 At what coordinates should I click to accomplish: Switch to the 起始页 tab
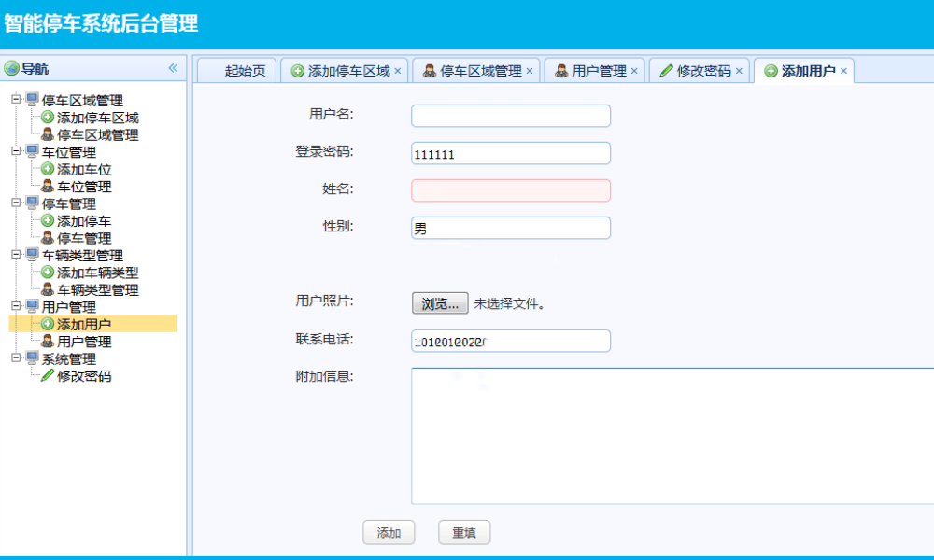point(235,70)
